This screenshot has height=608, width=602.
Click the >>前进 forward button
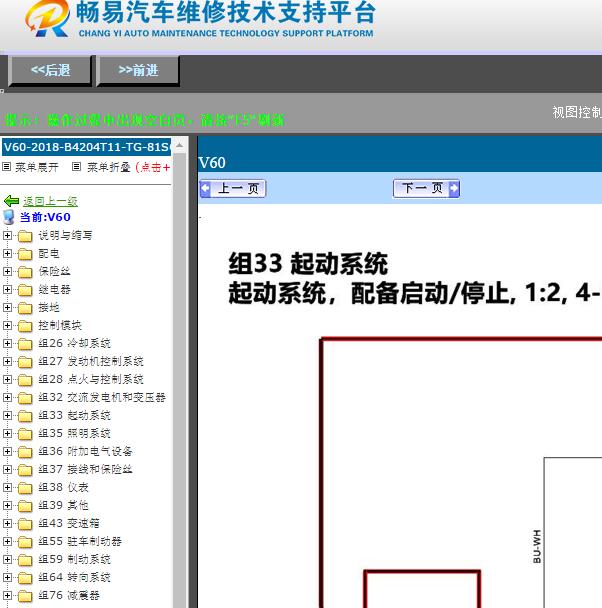[138, 71]
